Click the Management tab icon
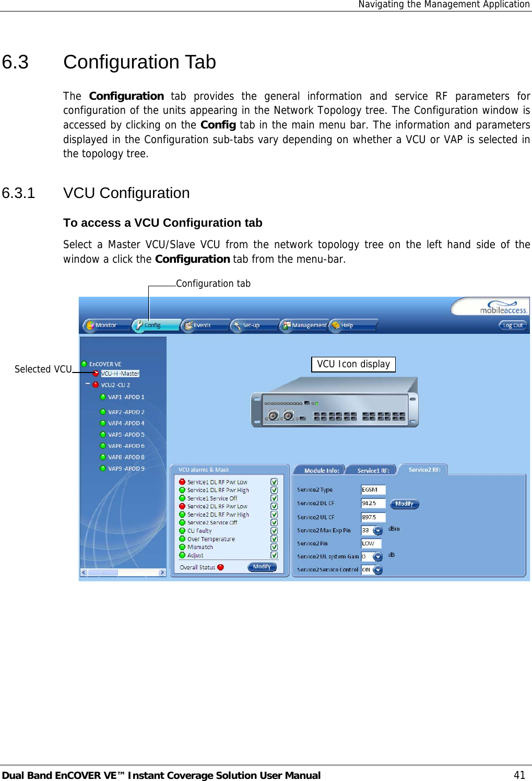The height and width of the screenshot is (781, 532). pyautogui.click(x=287, y=325)
